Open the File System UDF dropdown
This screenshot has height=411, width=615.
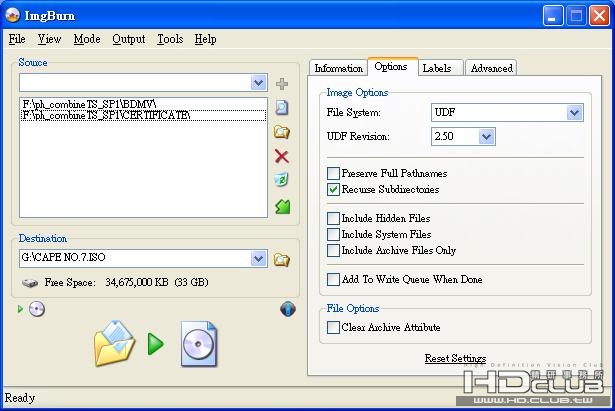point(574,113)
